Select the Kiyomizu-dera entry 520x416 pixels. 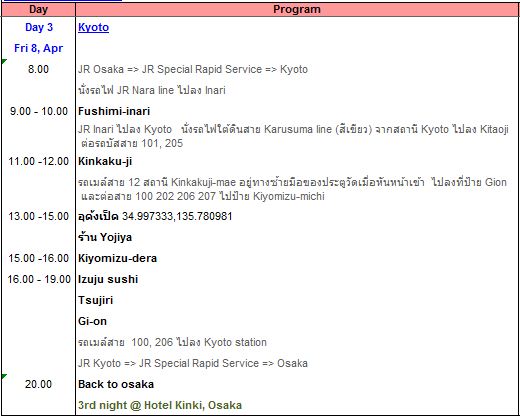117,258
